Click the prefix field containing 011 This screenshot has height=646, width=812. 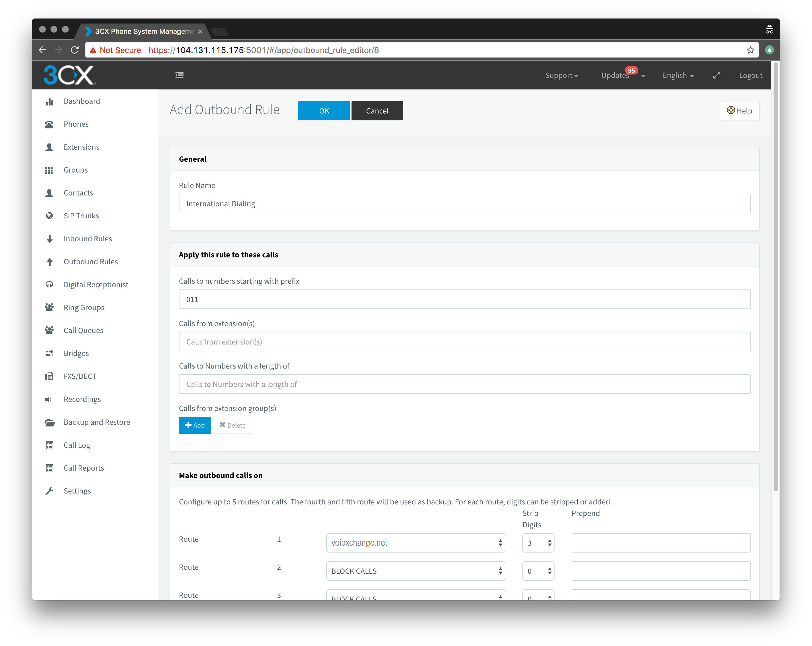point(464,300)
